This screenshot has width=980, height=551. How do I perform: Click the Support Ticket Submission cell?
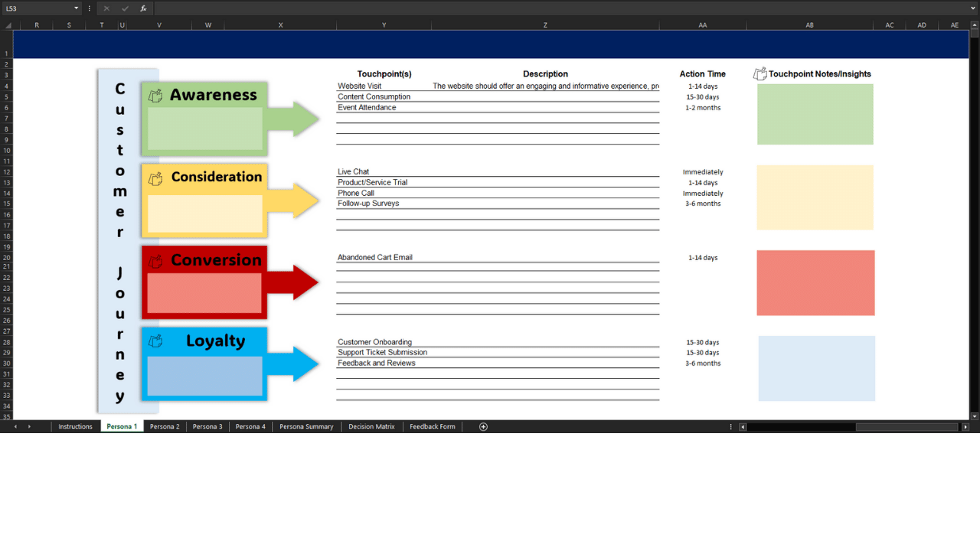[x=384, y=353]
